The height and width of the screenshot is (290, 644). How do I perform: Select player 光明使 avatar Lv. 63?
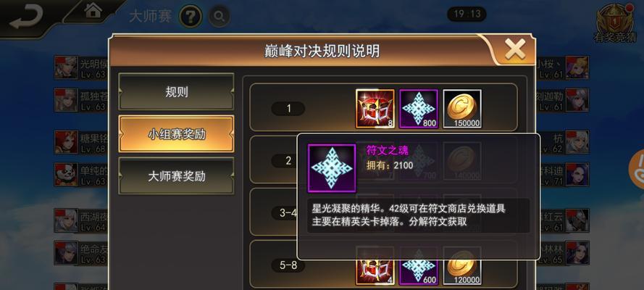[66, 67]
